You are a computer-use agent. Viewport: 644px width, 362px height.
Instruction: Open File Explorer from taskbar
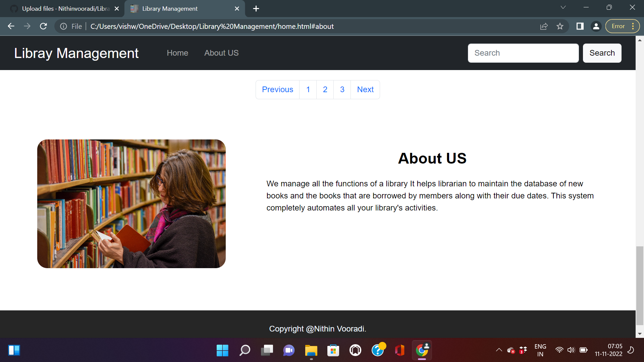311,351
